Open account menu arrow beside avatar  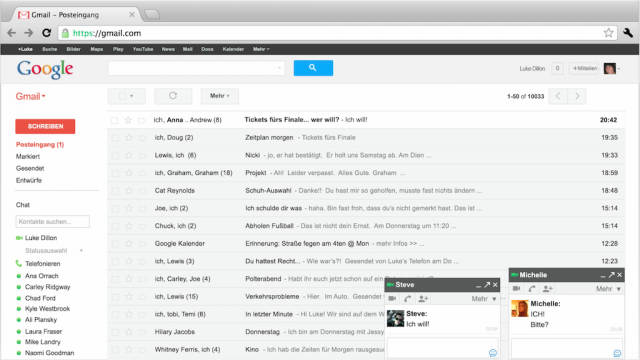[x=619, y=69]
